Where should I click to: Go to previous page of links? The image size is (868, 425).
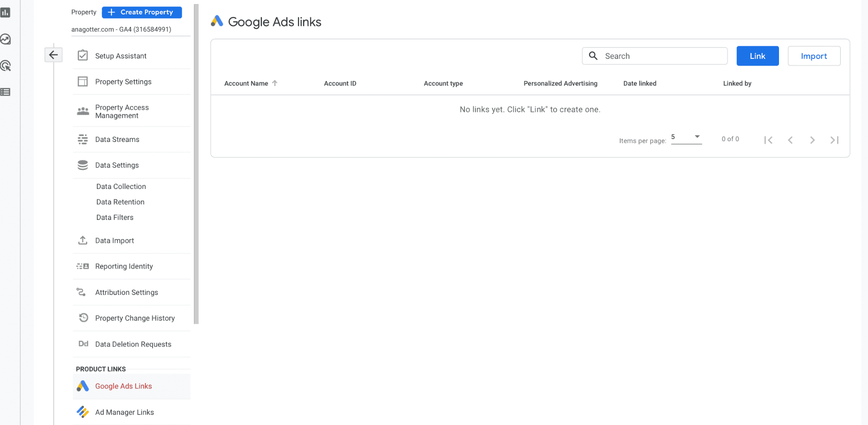(790, 140)
